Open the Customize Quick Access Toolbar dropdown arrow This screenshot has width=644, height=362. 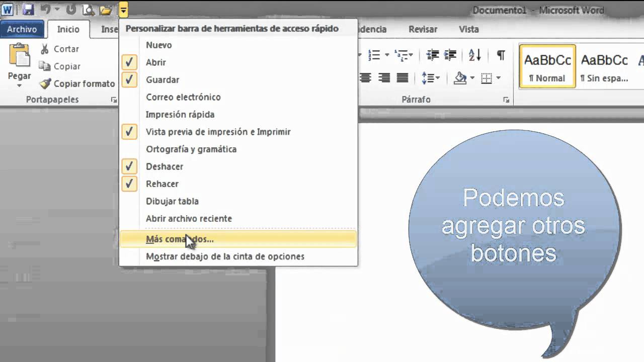[x=124, y=9]
